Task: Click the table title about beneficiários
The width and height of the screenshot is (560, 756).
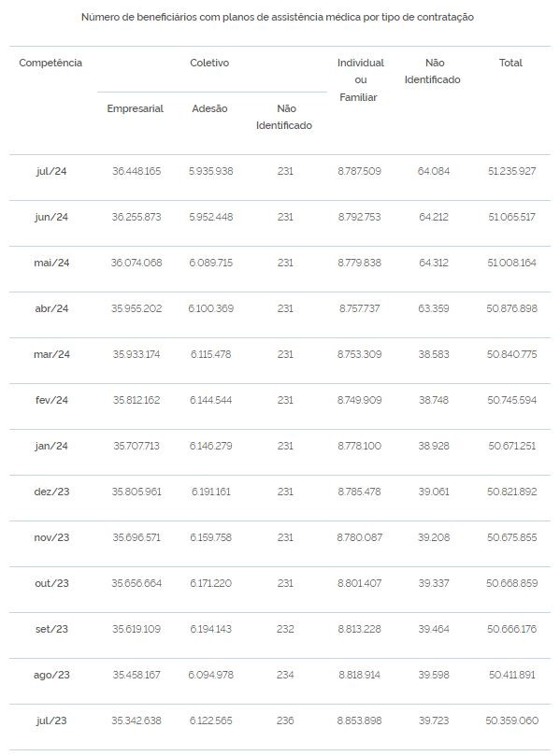Action: (x=278, y=18)
